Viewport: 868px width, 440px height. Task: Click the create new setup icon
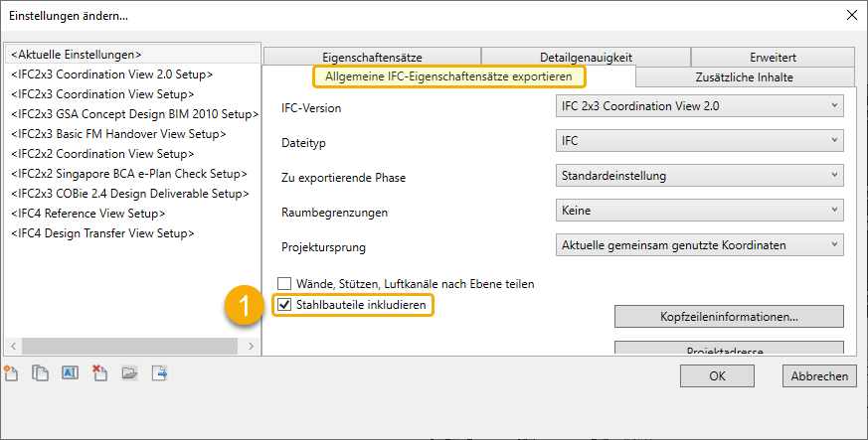tap(12, 373)
